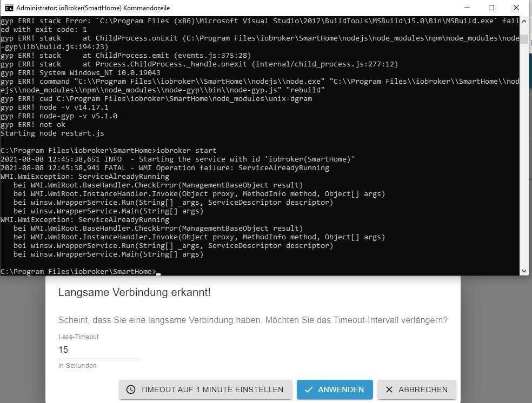
Task: Click the final command prompt line with cursor
Action: click(81, 272)
